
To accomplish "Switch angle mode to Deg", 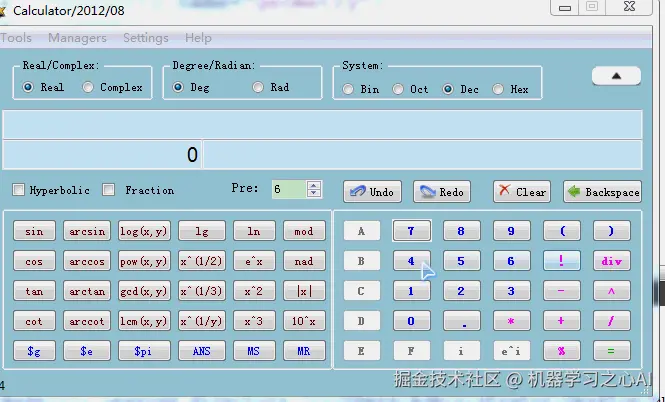I will 178,87.
